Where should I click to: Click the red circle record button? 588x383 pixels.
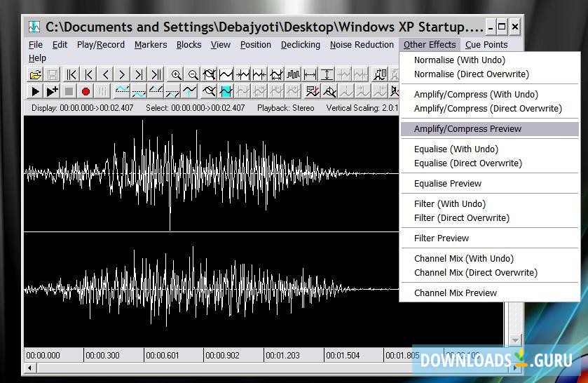pyautogui.click(x=86, y=91)
